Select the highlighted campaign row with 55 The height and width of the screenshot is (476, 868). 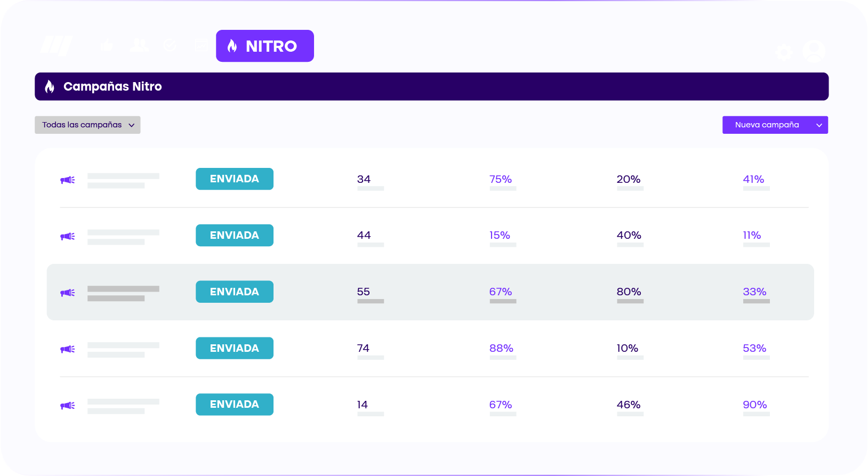tap(430, 292)
